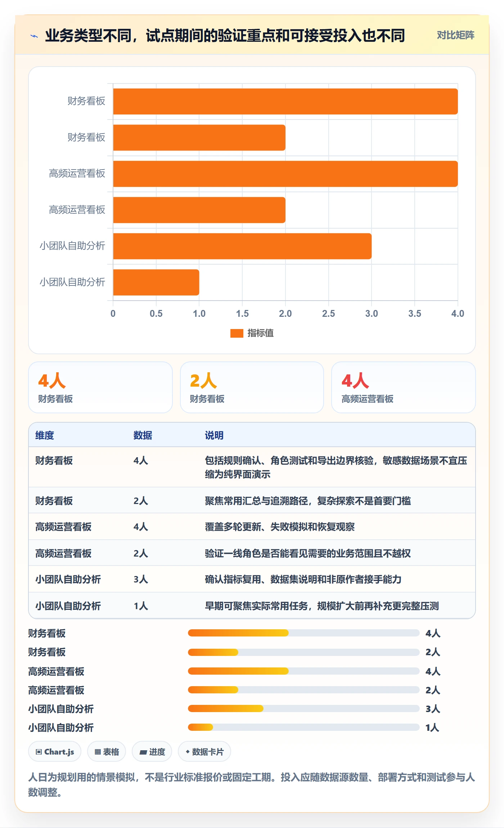Open the 2人 财务看板 data card
Viewport: 504px width, 828px height.
252,387
